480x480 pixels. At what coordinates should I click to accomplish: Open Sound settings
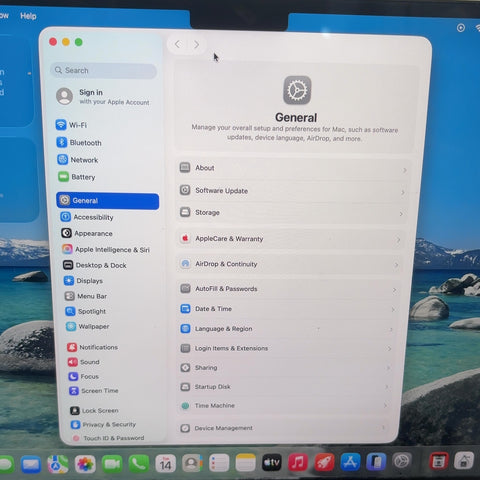pos(83,362)
